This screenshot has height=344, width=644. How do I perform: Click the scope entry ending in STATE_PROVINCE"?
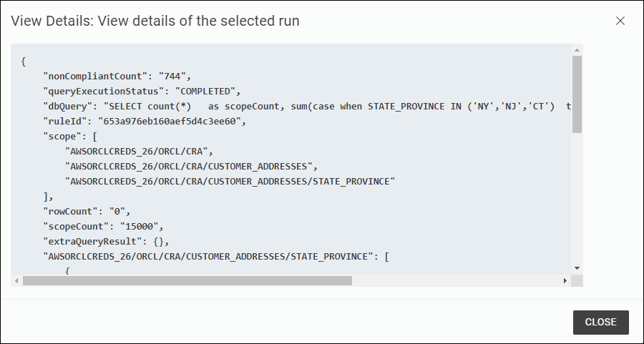230,182
